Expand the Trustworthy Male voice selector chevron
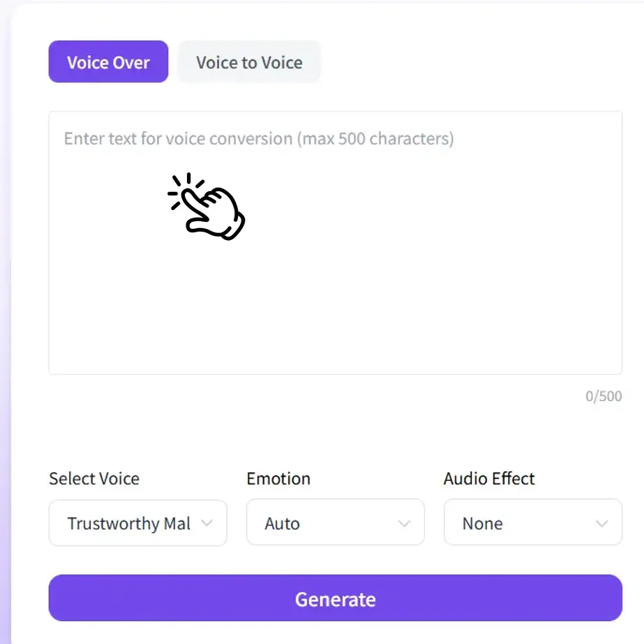Screen dimensions: 644x644 pyautogui.click(x=207, y=523)
